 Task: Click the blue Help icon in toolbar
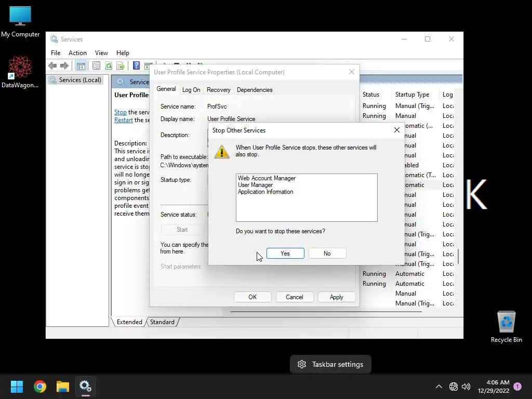coord(137,65)
